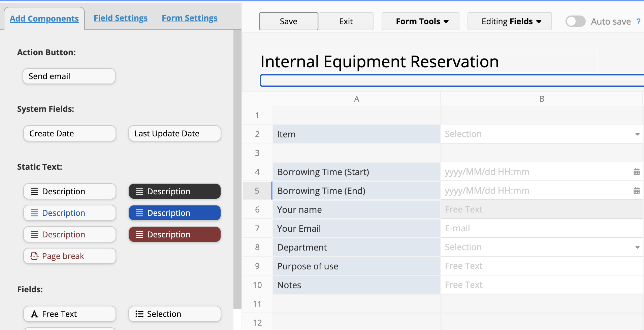Enable the Auto save toggle
The width and height of the screenshot is (644, 330).
(575, 22)
